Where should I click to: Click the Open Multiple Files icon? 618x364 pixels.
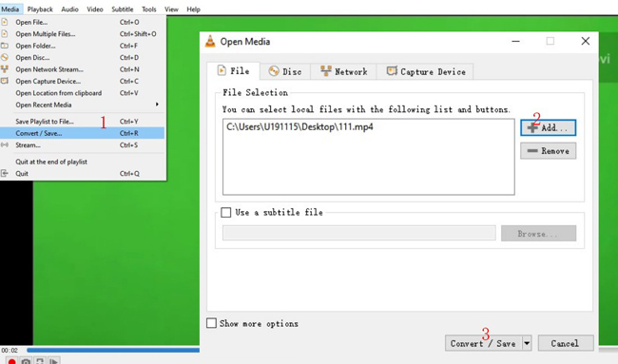tap(5, 34)
